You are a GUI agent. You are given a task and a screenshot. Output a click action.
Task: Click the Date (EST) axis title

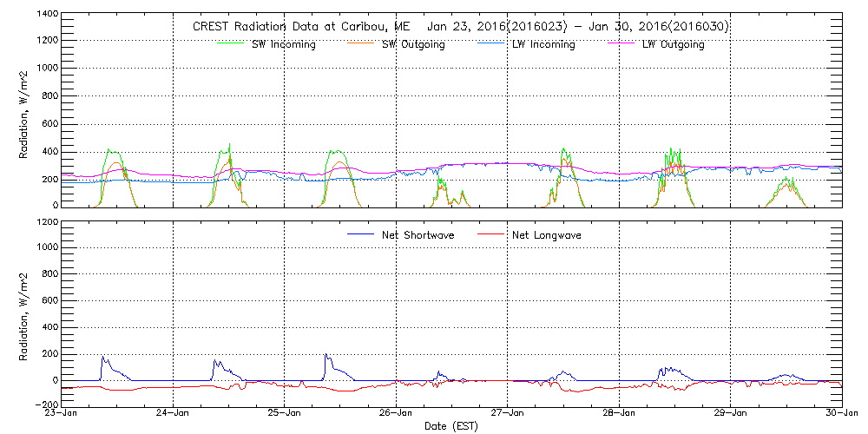click(x=452, y=426)
